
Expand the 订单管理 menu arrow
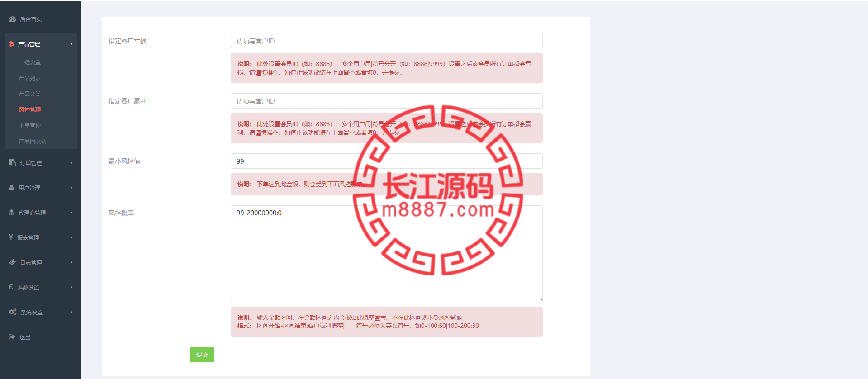point(71,163)
